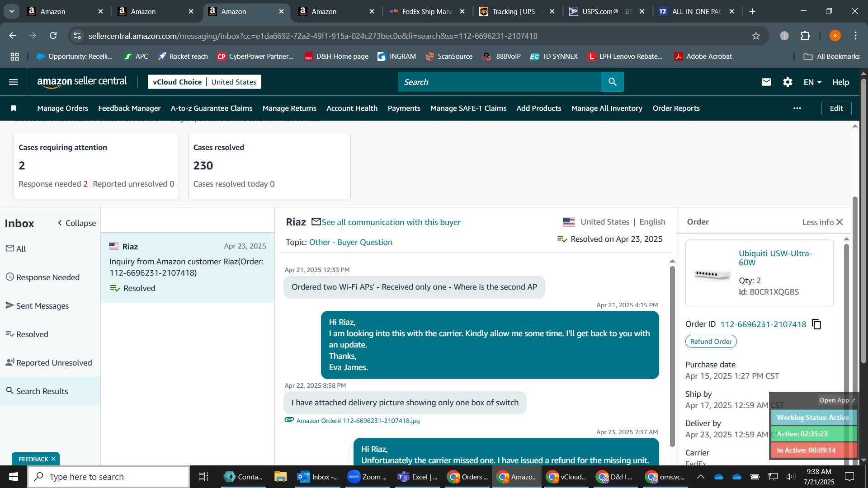Image resolution: width=868 pixels, height=488 pixels.
Task: Copy the Order ID with the copy icon
Action: click(816, 324)
